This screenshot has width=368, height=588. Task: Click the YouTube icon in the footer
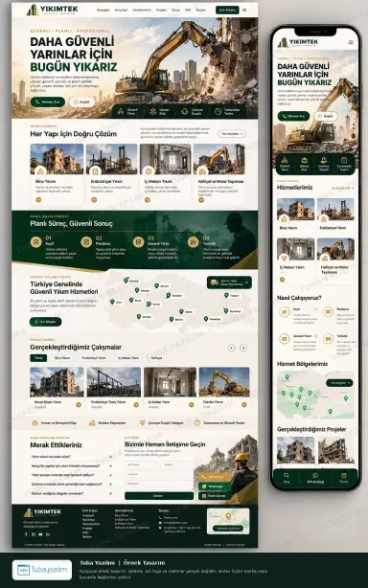[40, 534]
